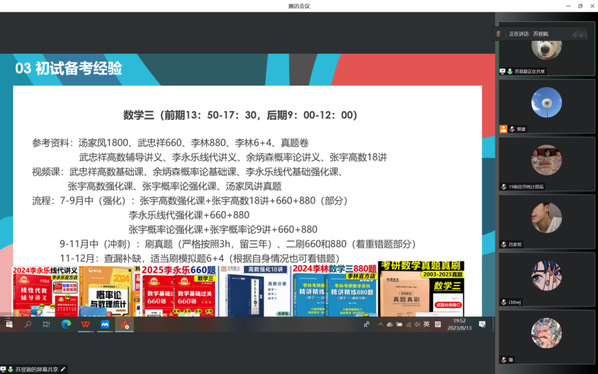Expand the hidden system tray icons chevron
The image size is (598, 374).
click(x=380, y=324)
